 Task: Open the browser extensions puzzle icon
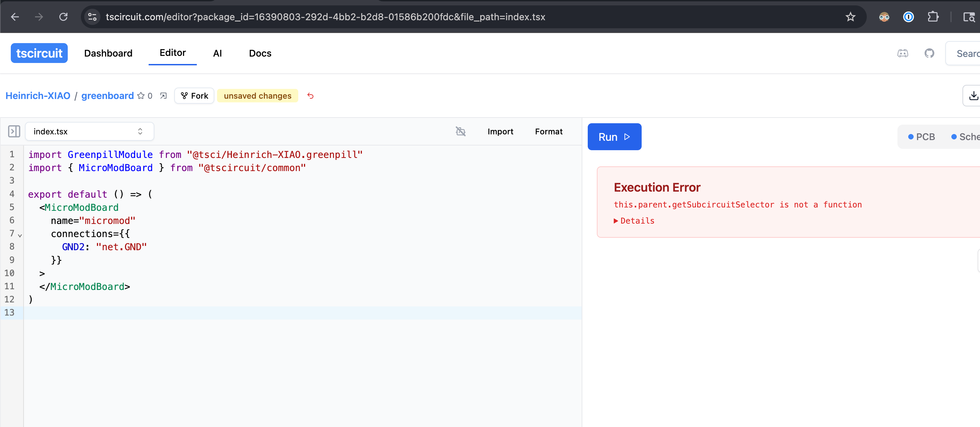(933, 17)
